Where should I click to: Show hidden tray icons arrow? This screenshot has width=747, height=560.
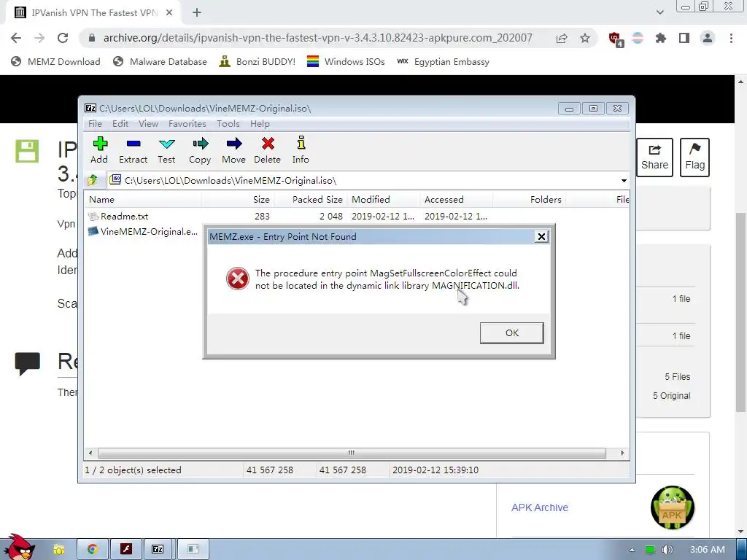click(632, 550)
